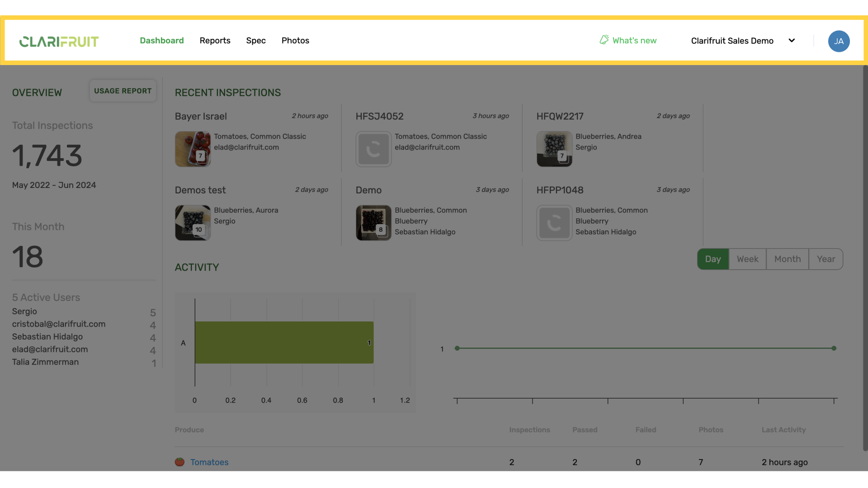The width and height of the screenshot is (868, 488).
Task: Open Bayer Israel tomatoes photo thumbnail
Action: pos(193,149)
